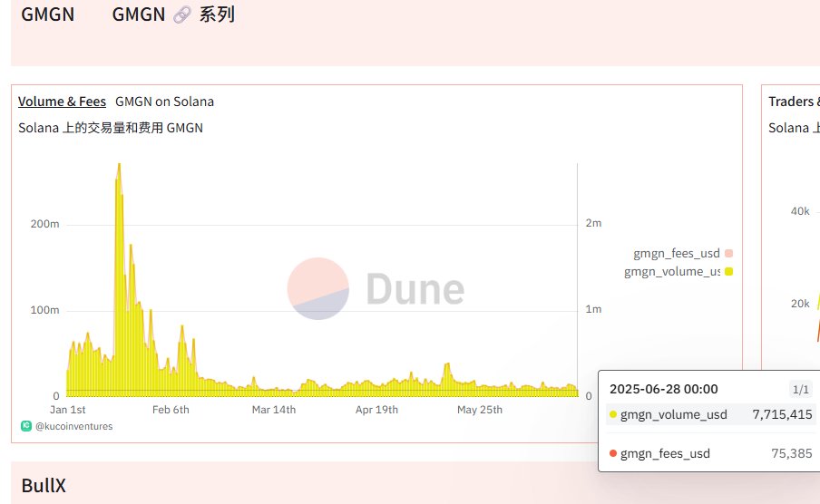Click the 40k label on Traders chart
Image resolution: width=820 pixels, height=504 pixels.
pos(800,211)
